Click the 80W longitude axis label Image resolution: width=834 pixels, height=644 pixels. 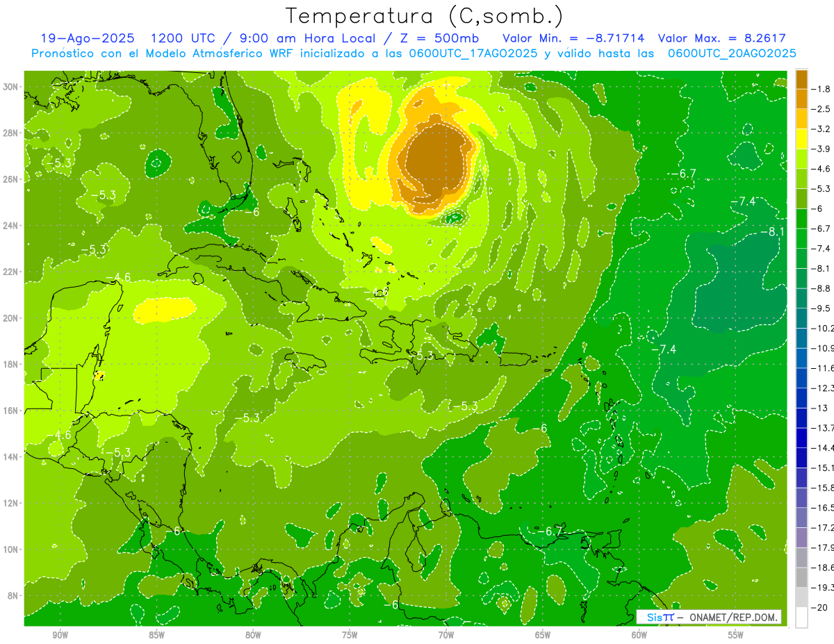(x=253, y=635)
